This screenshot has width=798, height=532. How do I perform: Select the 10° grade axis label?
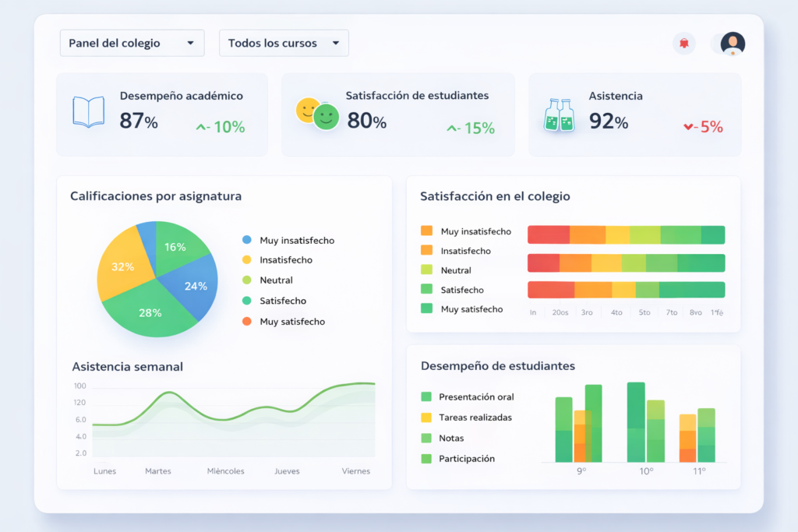646,471
